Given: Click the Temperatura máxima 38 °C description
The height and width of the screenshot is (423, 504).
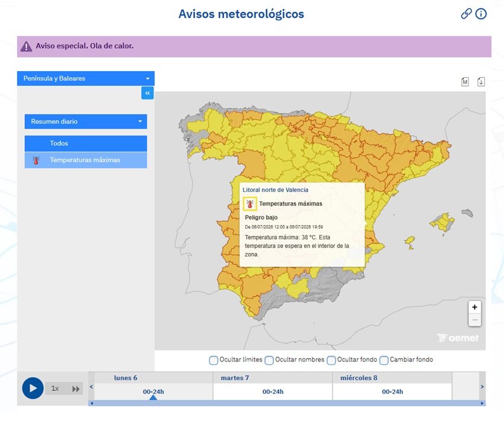Looking at the screenshot, I should 296,246.
